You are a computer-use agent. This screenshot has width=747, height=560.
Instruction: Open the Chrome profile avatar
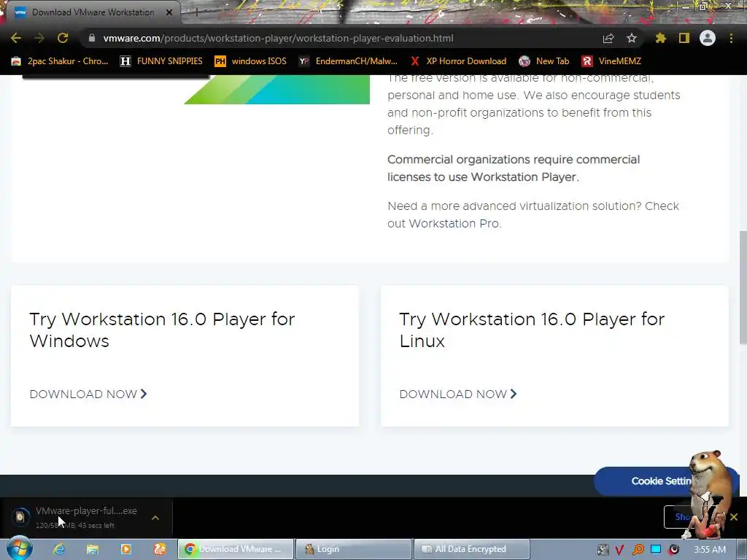click(708, 38)
